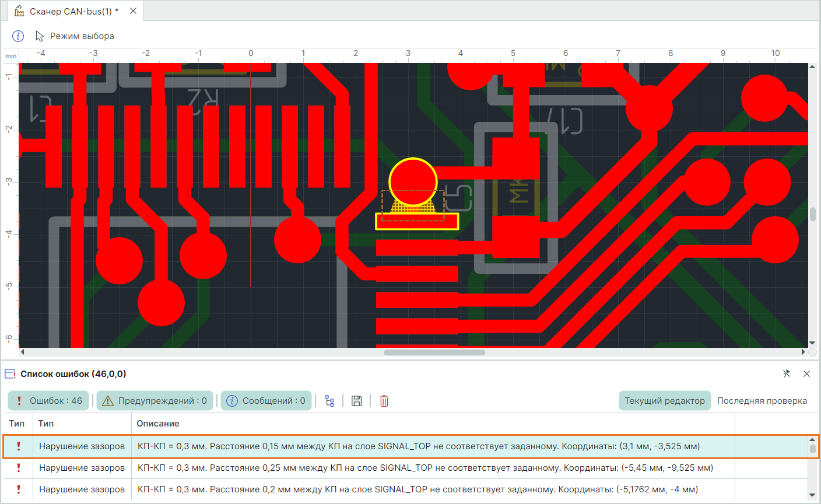The image size is (821, 504).
Task: Switch to Последняя проверка view
Action: coord(762,401)
